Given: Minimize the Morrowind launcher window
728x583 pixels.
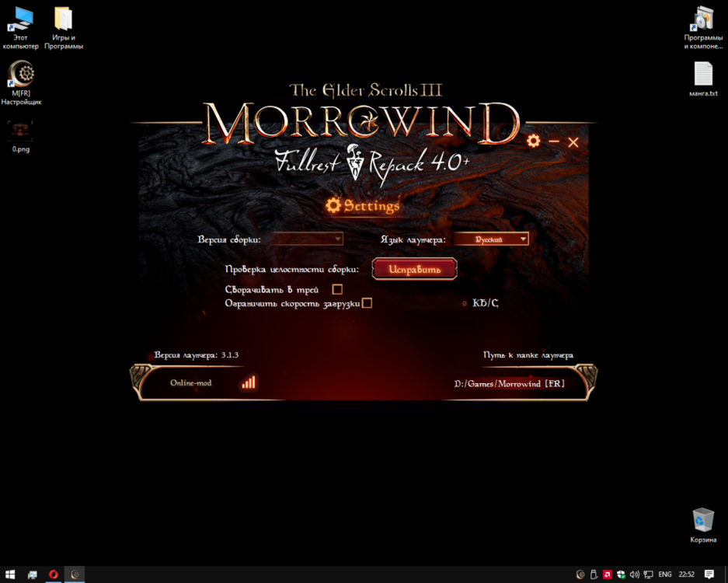Looking at the screenshot, I should (x=554, y=142).
